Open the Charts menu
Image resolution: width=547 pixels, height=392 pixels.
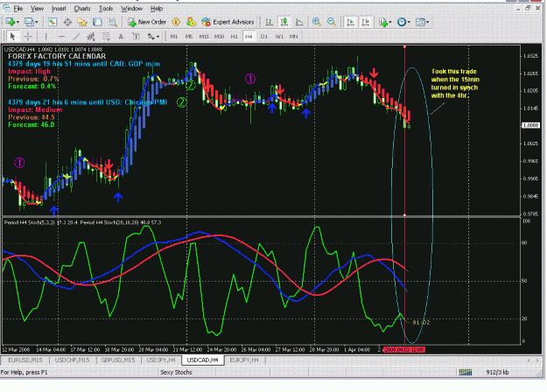[x=82, y=9]
